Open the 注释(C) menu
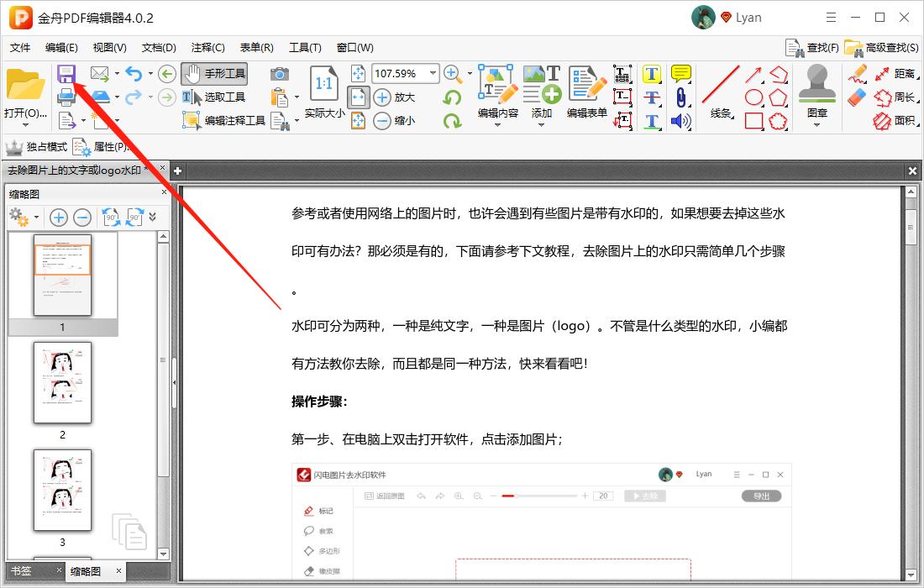Screen dimensions: 924x588 (207, 48)
